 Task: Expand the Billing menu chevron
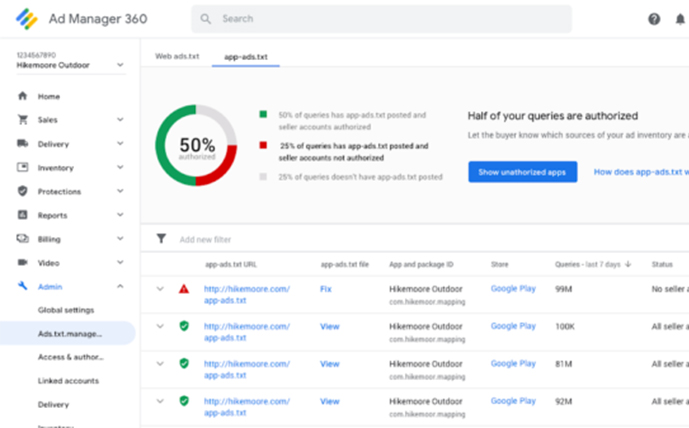(120, 238)
